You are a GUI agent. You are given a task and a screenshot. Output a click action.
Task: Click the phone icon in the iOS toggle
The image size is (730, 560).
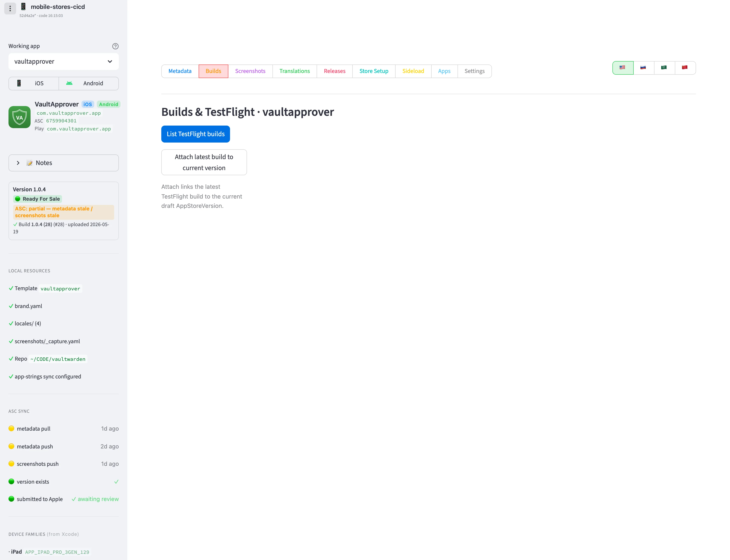click(x=19, y=83)
